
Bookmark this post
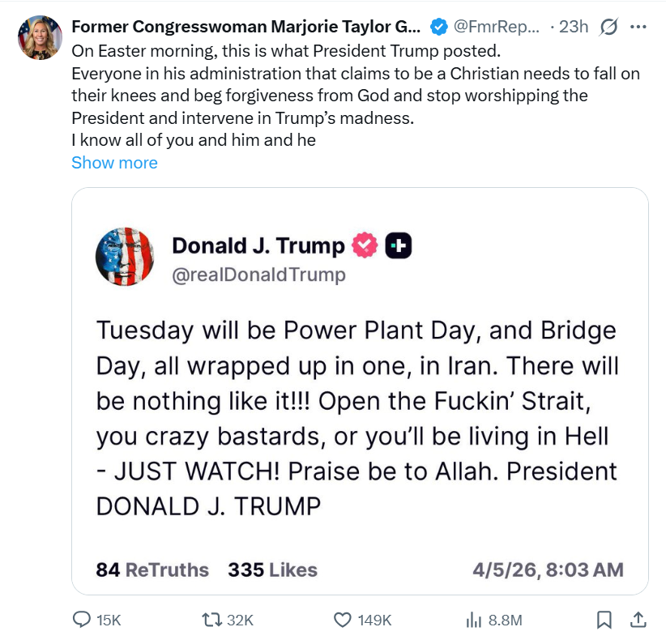pyautogui.click(x=604, y=620)
